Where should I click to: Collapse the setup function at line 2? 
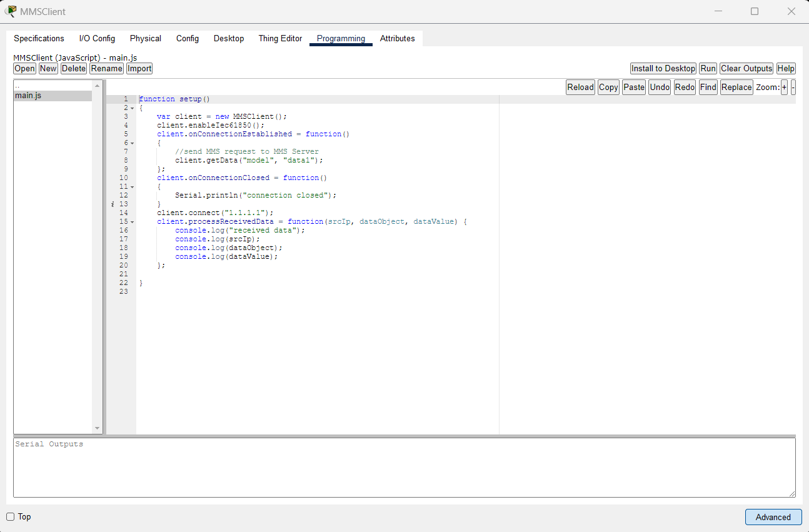131,108
